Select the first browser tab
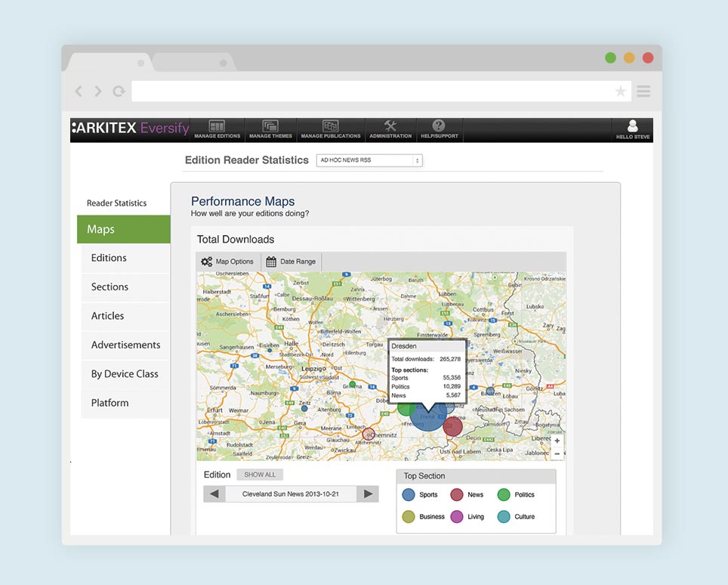This screenshot has width=728, height=585. (x=110, y=62)
